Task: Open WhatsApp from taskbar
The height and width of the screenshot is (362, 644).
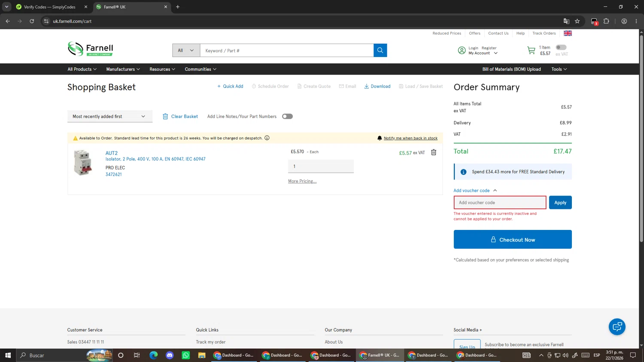Action: click(x=185, y=355)
